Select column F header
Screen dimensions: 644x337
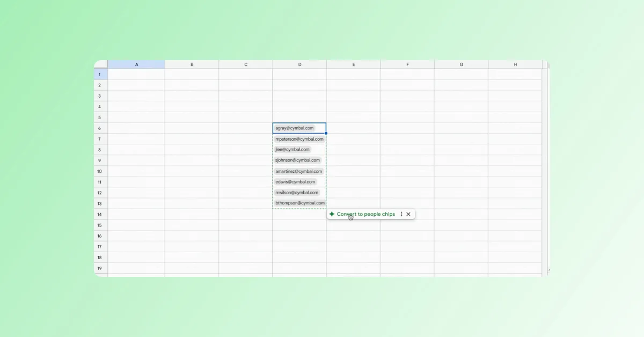point(407,64)
